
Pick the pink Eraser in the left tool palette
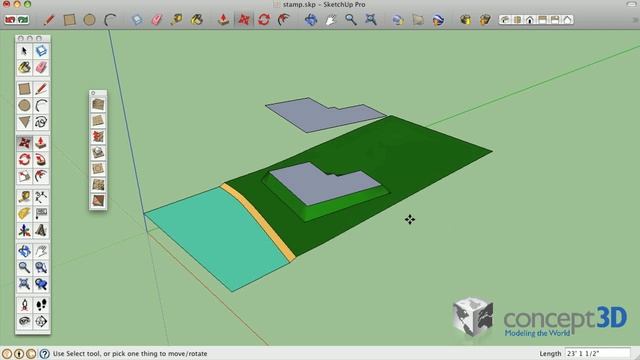(41, 67)
